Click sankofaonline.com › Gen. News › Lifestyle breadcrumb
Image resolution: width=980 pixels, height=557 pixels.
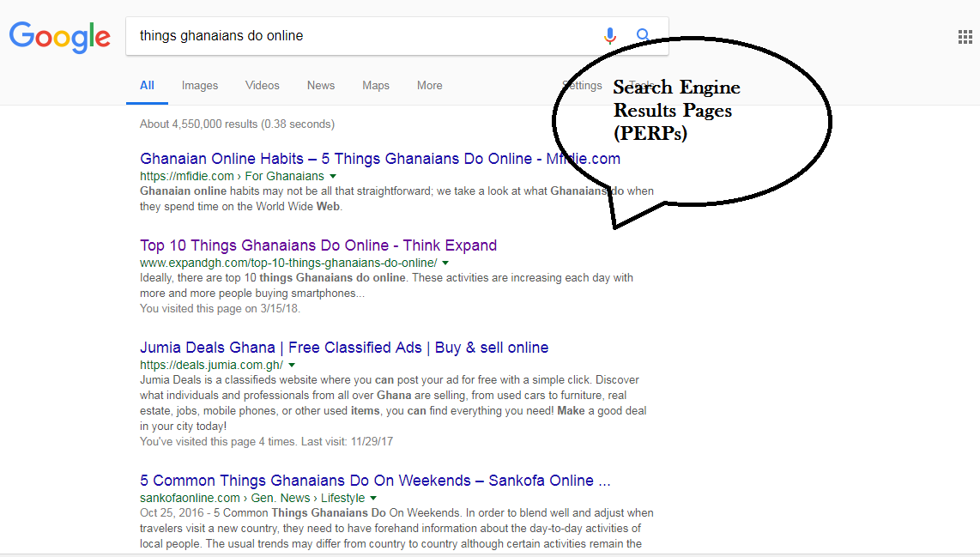coord(252,499)
